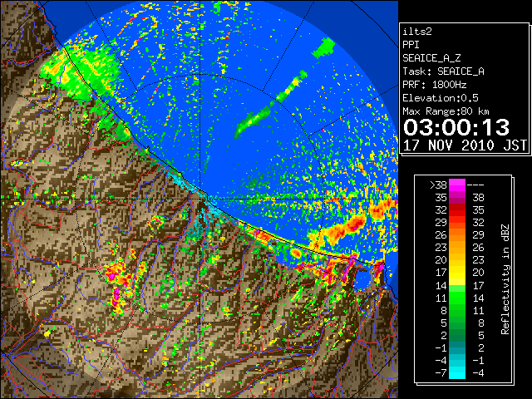Select the "Elevation:0.5" line
The height and width of the screenshot is (399, 532).
click(x=441, y=98)
